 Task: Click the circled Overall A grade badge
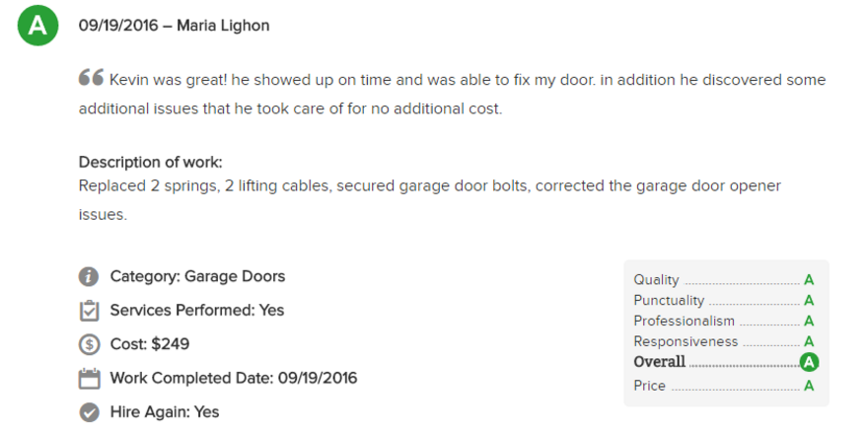[809, 363]
